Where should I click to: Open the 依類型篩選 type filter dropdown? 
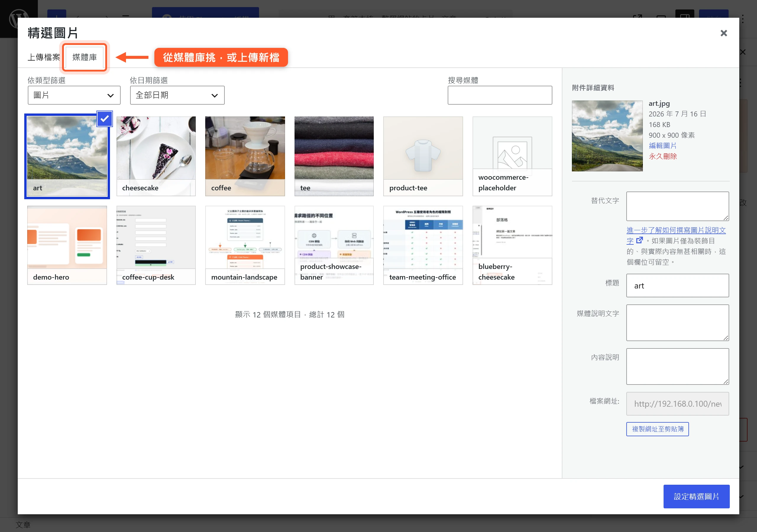pos(74,95)
